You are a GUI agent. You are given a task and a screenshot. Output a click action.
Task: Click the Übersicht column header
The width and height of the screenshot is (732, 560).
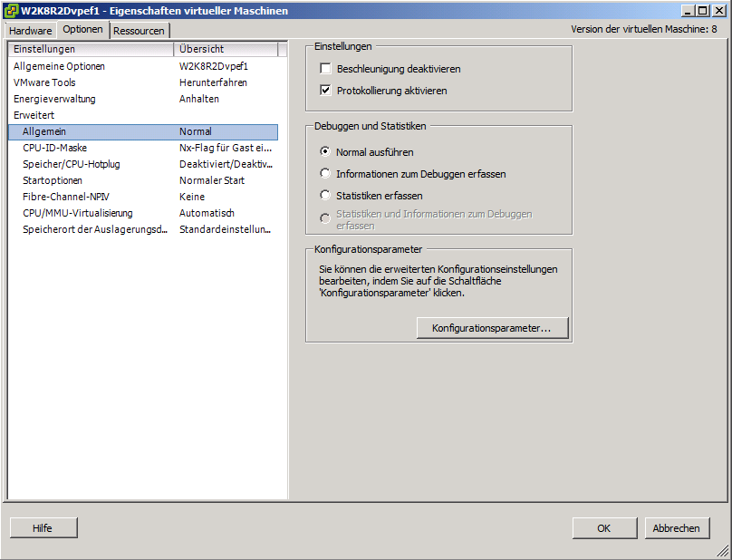point(226,49)
